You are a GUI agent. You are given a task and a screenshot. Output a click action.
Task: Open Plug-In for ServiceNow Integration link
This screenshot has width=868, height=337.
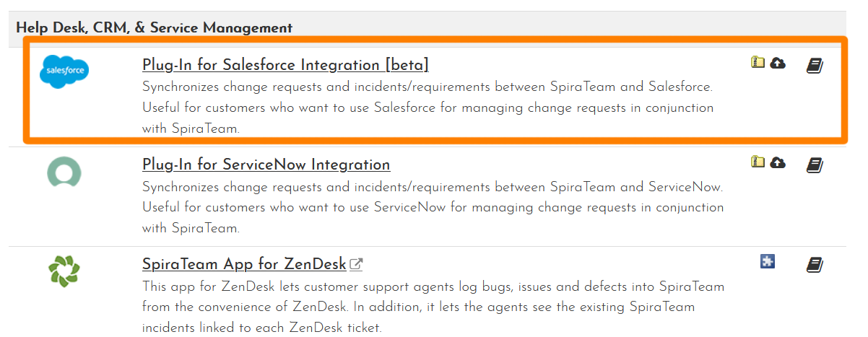tap(266, 165)
